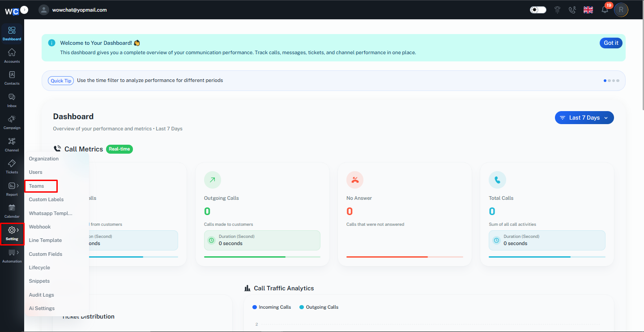Open Contacts from the sidebar
Viewport: 644px width, 332px height.
pyautogui.click(x=12, y=78)
